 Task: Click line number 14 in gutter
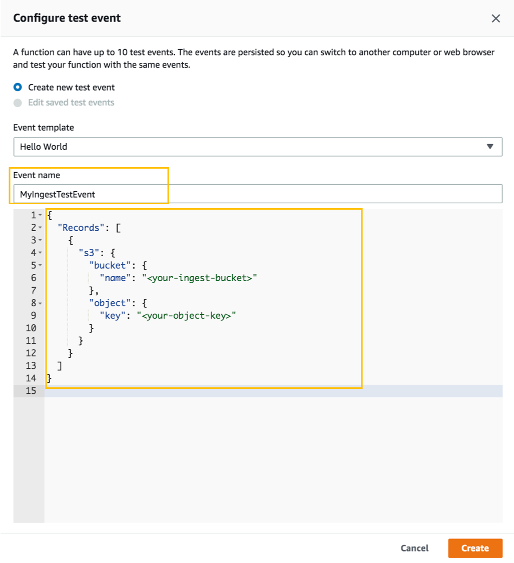point(31,378)
